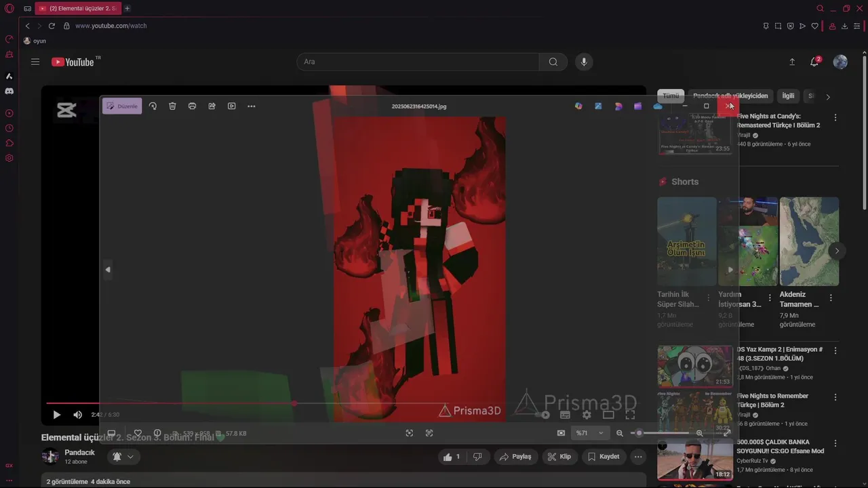868x488 pixels.
Task: Advance the Shorts shelf with next arrow
Action: point(837,251)
